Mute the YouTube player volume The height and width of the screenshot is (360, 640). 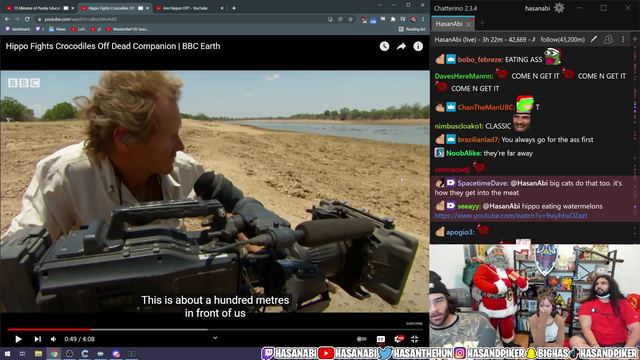(x=53, y=339)
